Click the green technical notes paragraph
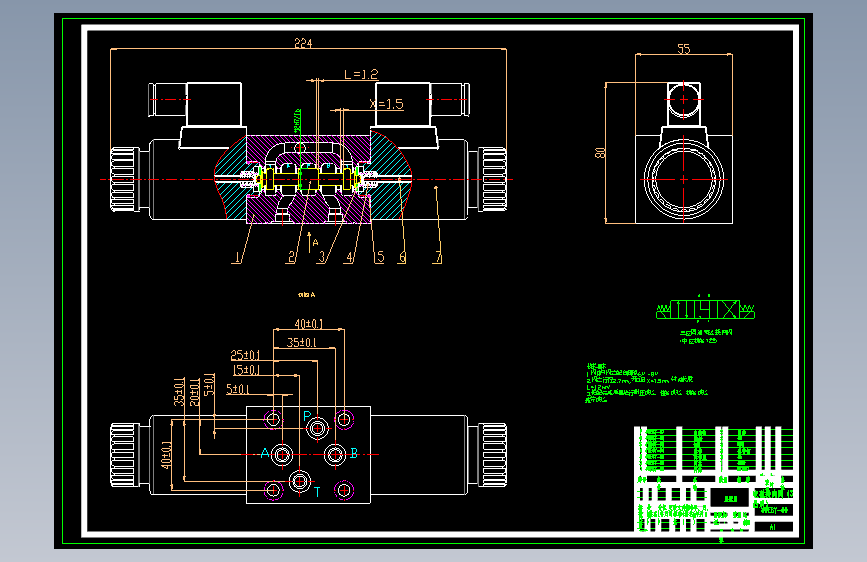Viewport: 867px width, 562px height. 646,383
